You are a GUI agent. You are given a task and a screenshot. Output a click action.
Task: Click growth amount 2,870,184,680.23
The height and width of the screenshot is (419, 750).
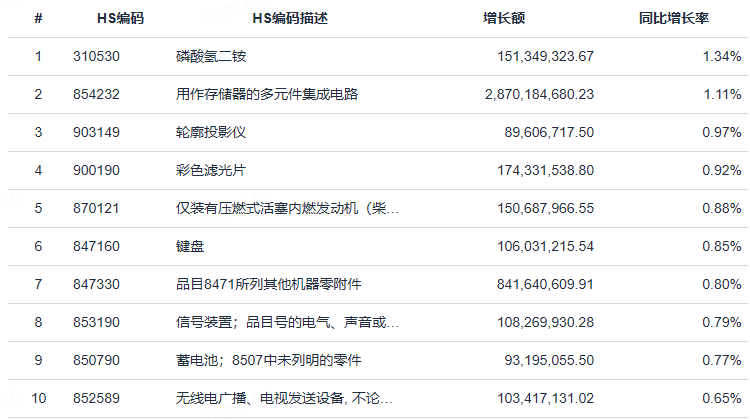pos(540,94)
